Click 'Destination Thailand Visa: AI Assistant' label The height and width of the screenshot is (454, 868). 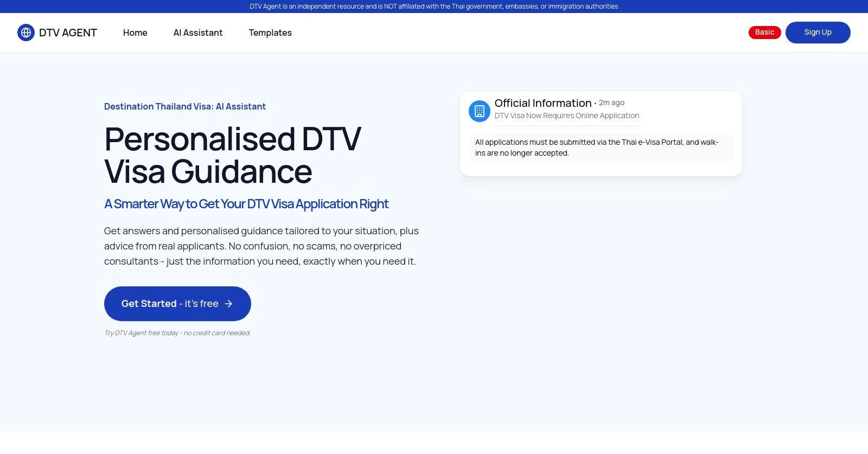click(185, 106)
